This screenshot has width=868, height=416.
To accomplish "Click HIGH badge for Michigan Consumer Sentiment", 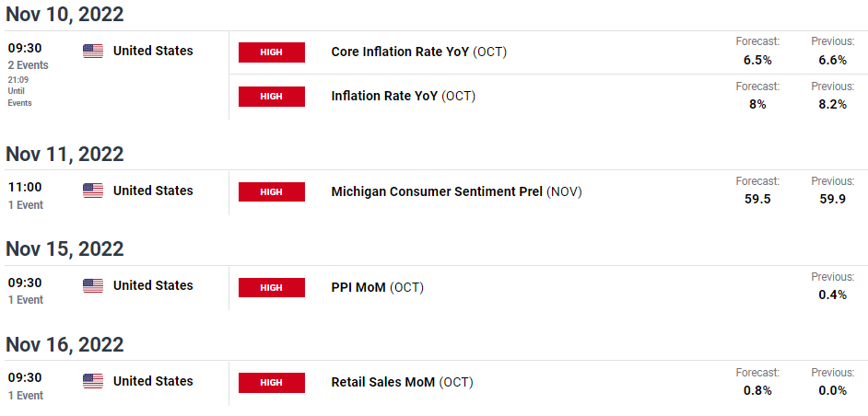I will [271, 191].
